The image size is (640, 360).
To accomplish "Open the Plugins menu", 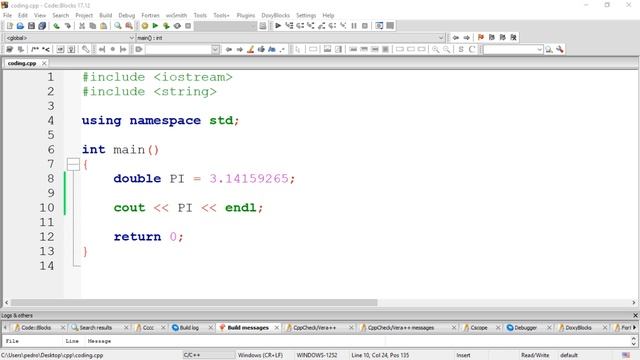I will click(246, 15).
